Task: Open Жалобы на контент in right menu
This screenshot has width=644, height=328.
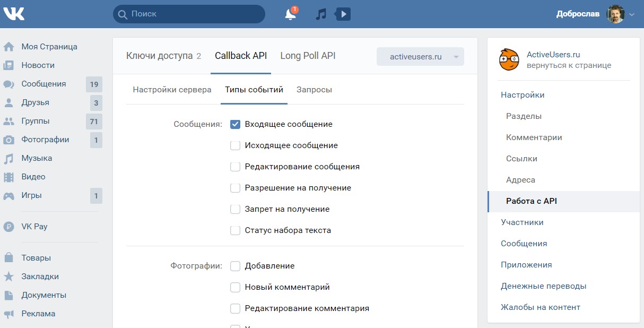Action: coord(541,307)
